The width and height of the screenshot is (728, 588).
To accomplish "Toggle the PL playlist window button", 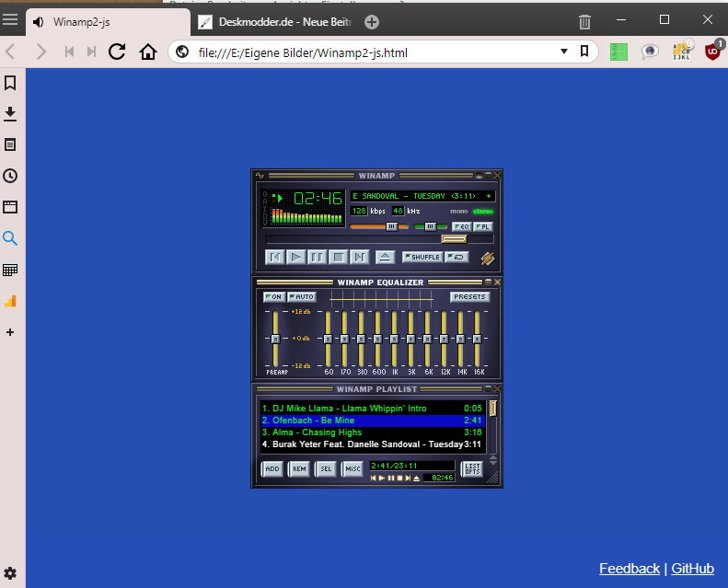I will coord(483,226).
